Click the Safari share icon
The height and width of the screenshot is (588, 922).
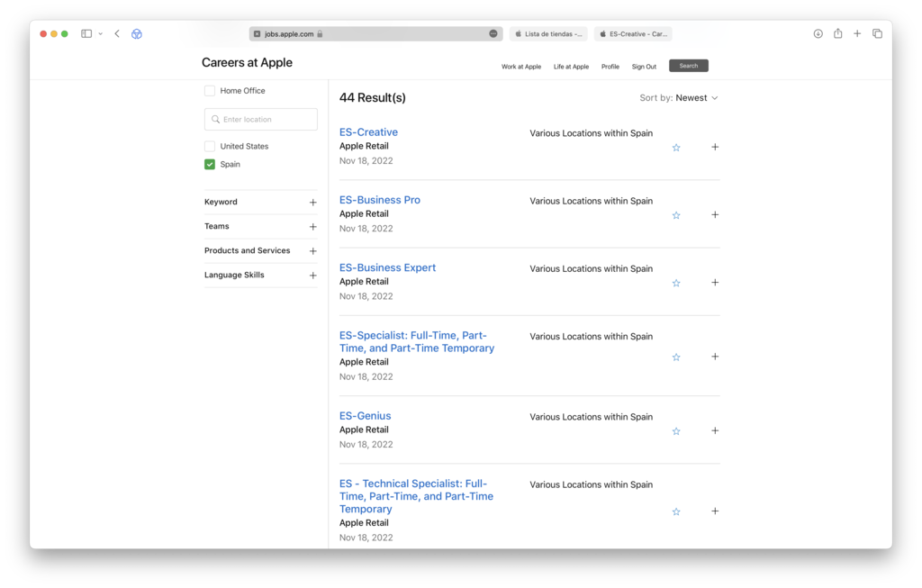click(x=837, y=33)
